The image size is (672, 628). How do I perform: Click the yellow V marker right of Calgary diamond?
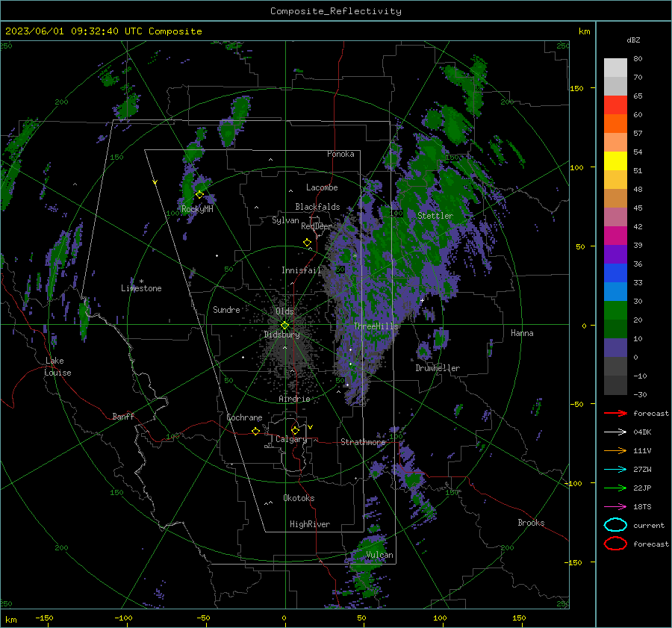click(x=310, y=427)
